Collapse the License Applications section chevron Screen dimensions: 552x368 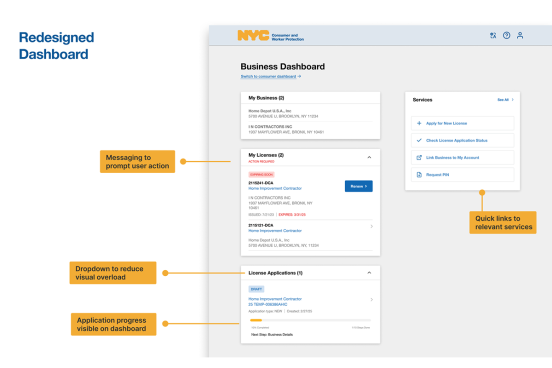point(369,273)
